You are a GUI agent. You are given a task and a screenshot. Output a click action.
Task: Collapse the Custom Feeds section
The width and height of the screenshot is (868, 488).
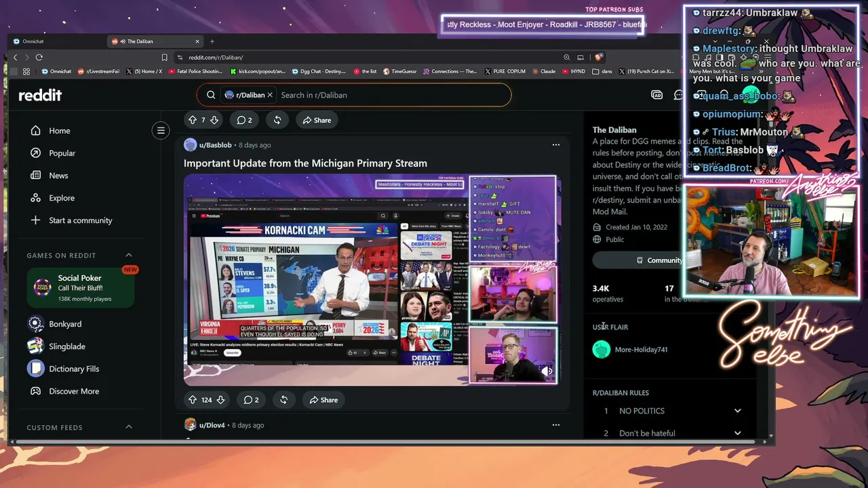click(129, 428)
